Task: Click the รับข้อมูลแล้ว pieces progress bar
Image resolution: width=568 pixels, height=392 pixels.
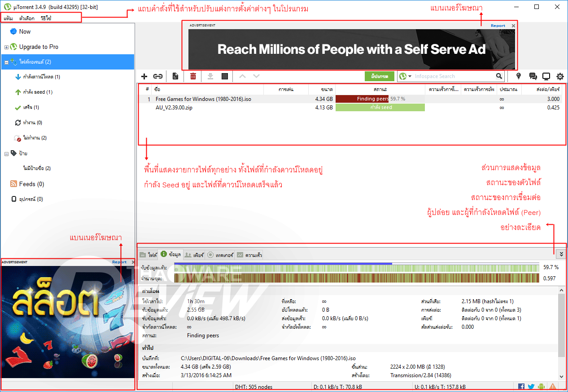Action: click(x=356, y=268)
